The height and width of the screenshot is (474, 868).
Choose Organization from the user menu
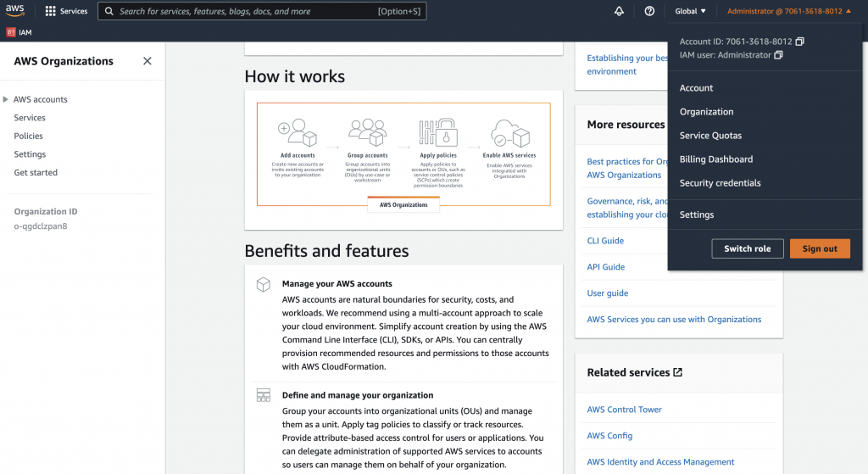tap(706, 112)
